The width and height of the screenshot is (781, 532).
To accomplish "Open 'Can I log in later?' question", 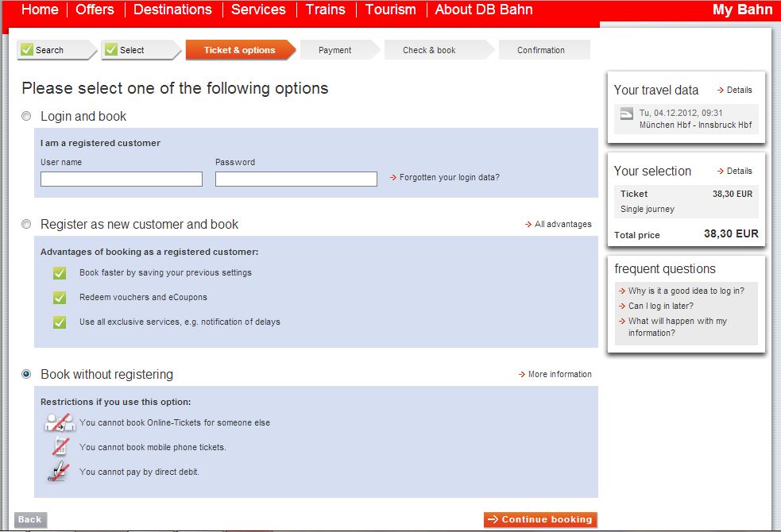I will coord(656,306).
